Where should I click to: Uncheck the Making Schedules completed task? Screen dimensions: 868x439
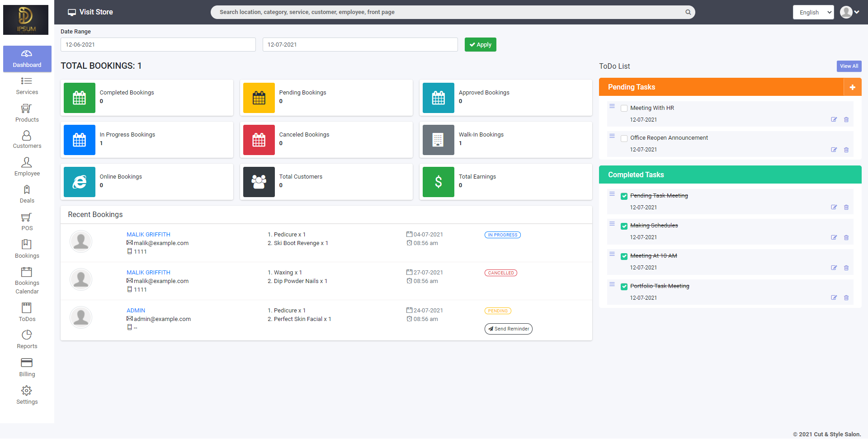624,226
